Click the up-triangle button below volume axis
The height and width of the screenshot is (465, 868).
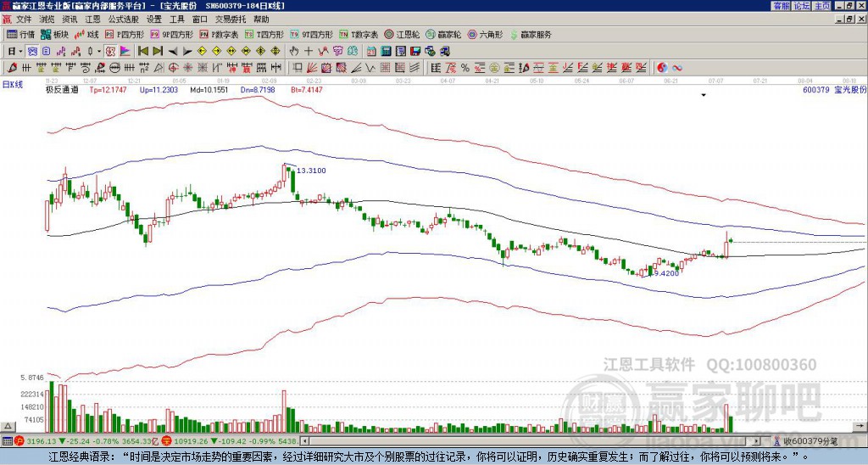pos(8,426)
